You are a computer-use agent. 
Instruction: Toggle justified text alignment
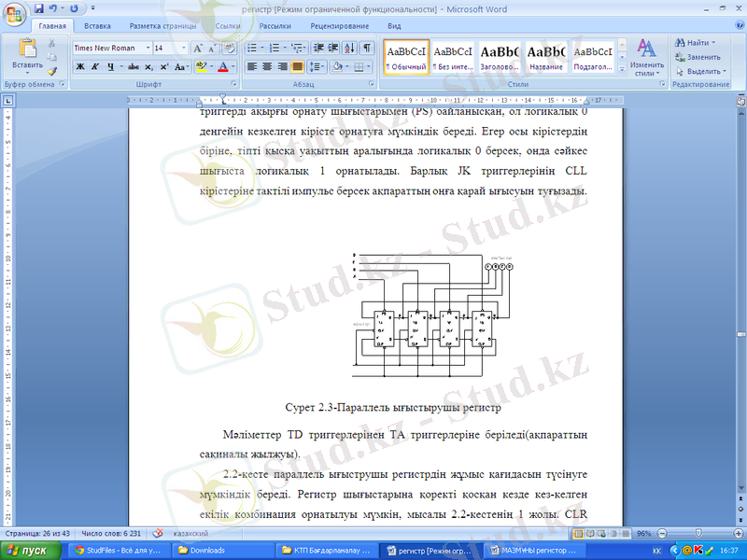[298, 67]
